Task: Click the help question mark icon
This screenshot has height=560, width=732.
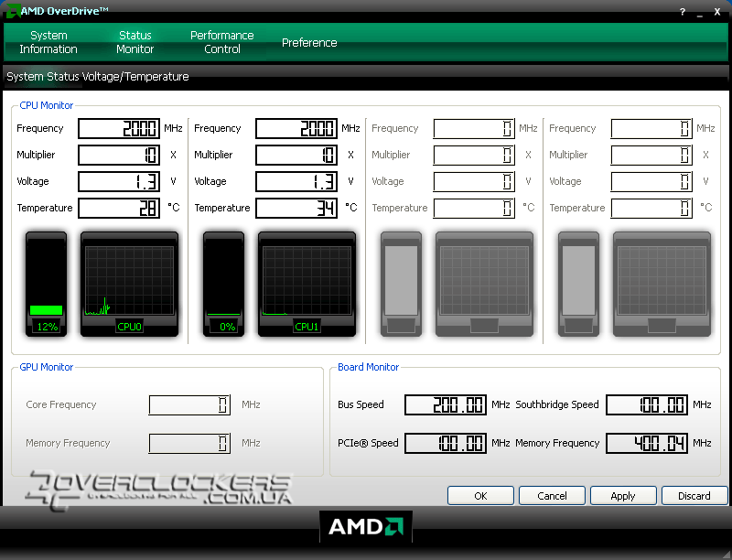Action: click(x=683, y=12)
